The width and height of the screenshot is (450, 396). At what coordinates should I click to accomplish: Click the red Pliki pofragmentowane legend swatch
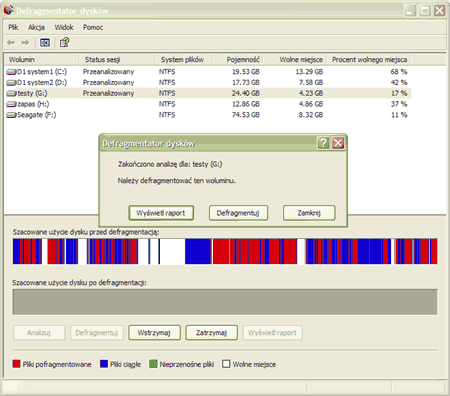tap(16, 364)
